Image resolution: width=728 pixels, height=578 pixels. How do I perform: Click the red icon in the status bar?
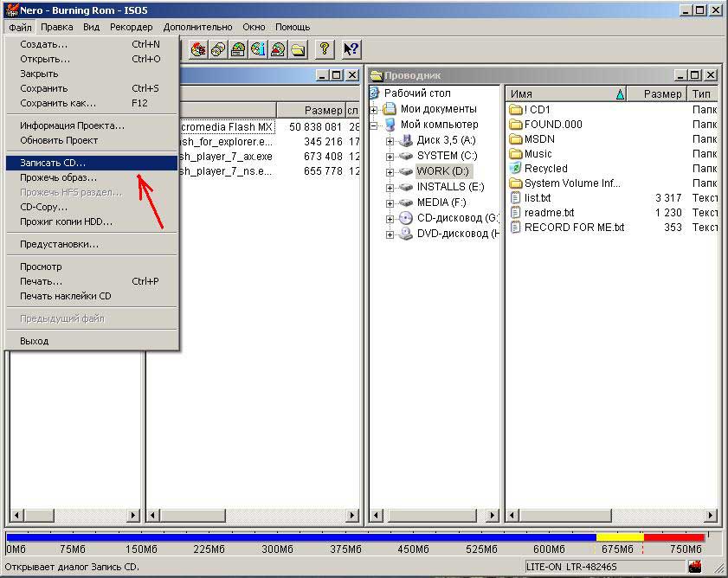(695, 567)
